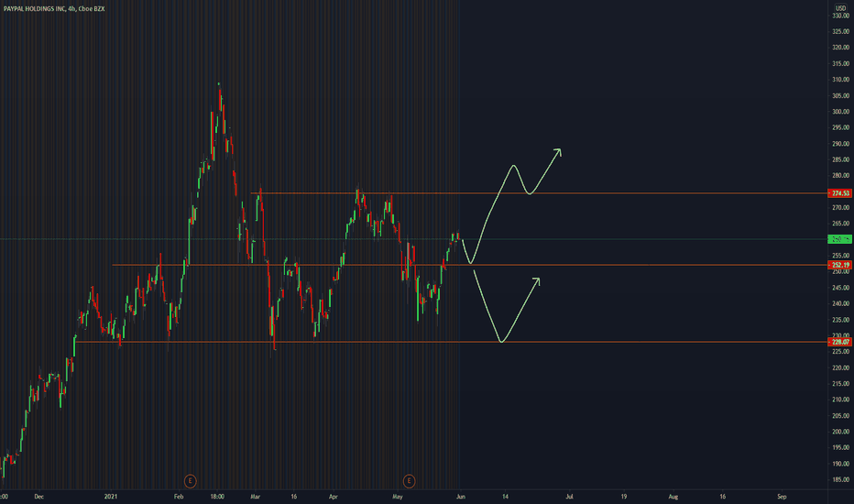Click 300.00 on the price scale

tap(841, 112)
